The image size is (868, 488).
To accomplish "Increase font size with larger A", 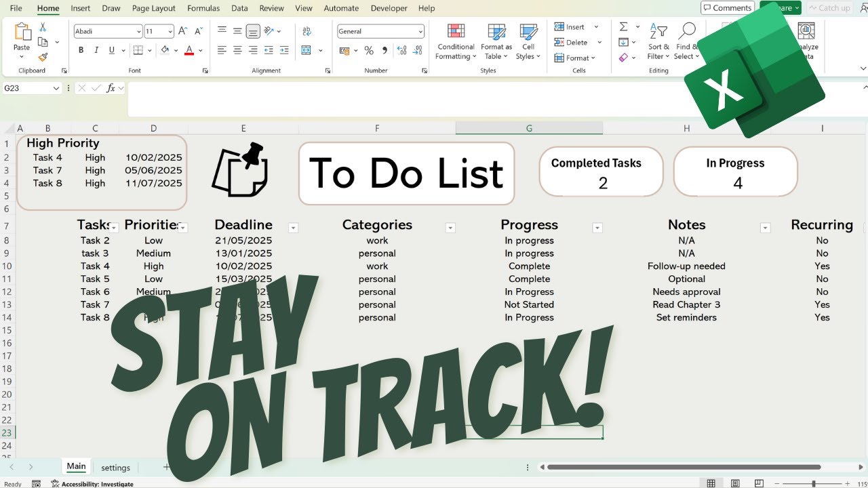I will coord(183,31).
